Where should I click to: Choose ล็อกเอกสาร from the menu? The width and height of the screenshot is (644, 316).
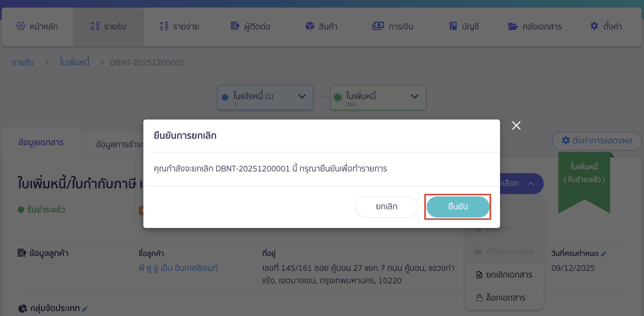pyautogui.click(x=505, y=298)
